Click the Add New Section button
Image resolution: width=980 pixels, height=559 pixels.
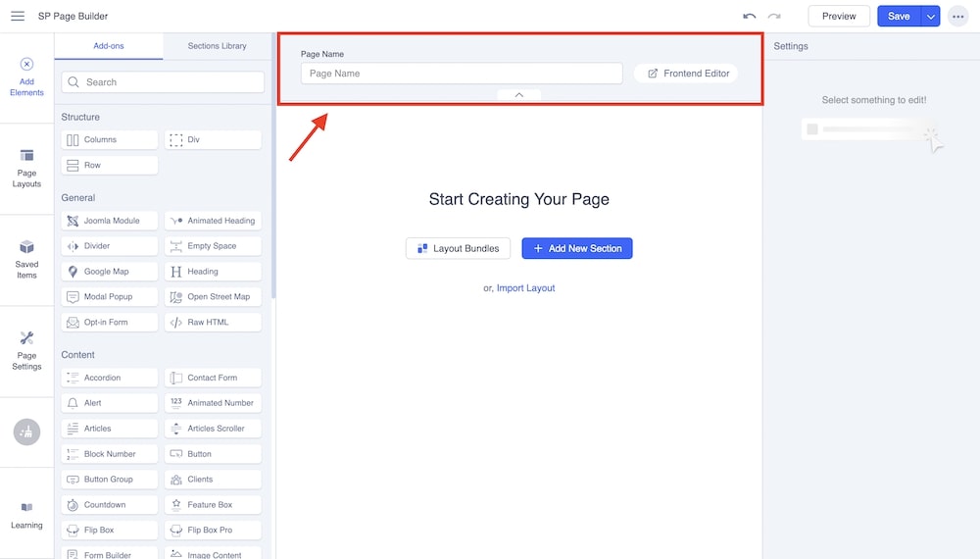(576, 248)
